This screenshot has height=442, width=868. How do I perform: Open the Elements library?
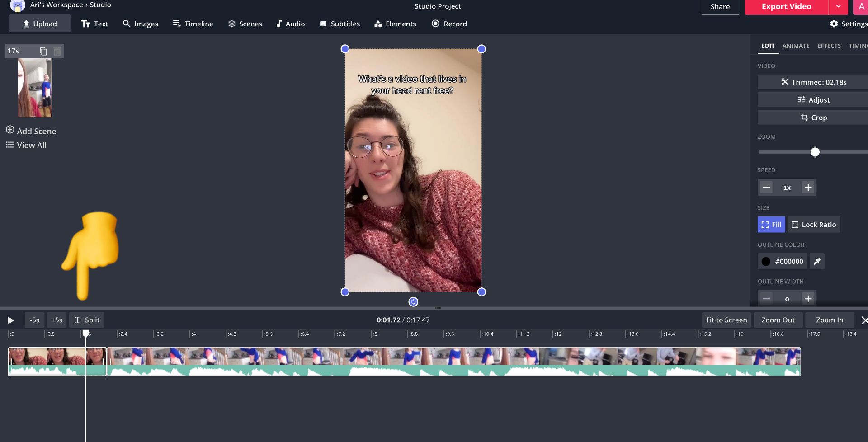pos(395,24)
